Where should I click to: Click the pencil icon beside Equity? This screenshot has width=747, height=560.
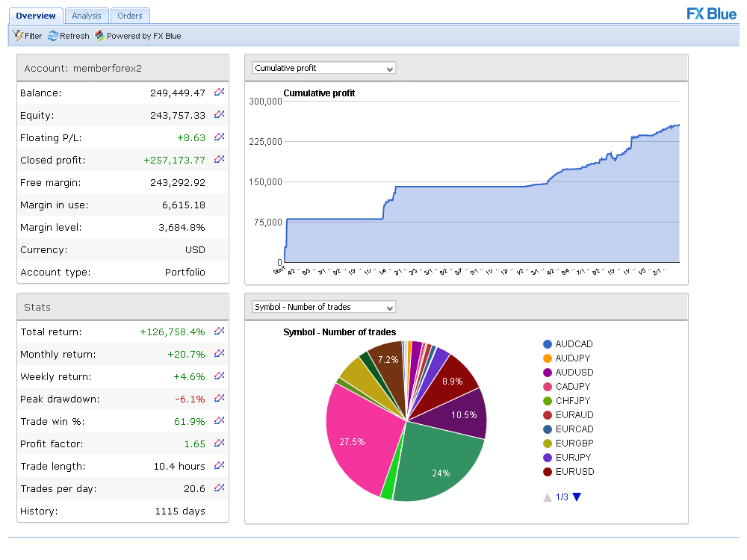(x=218, y=114)
